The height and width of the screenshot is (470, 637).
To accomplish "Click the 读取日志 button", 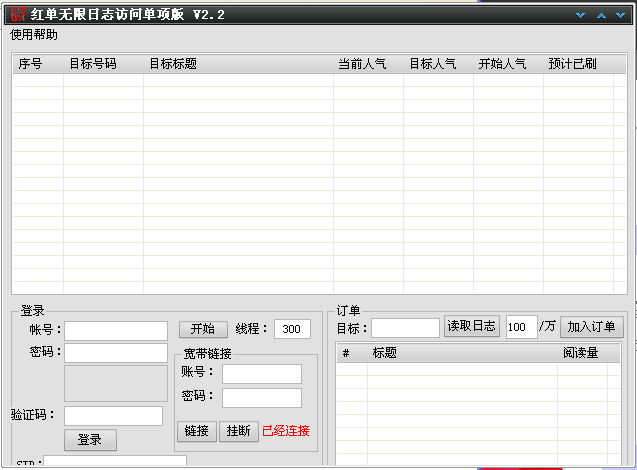I will (x=472, y=326).
